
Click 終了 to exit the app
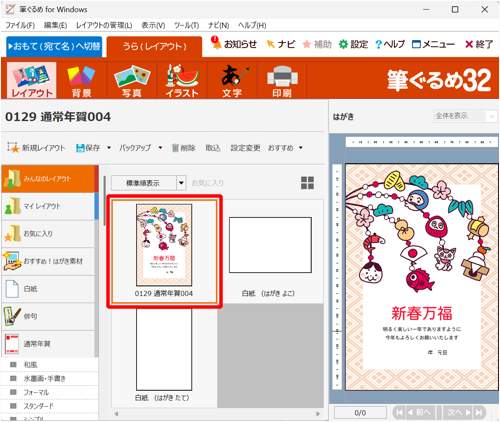[x=479, y=44]
